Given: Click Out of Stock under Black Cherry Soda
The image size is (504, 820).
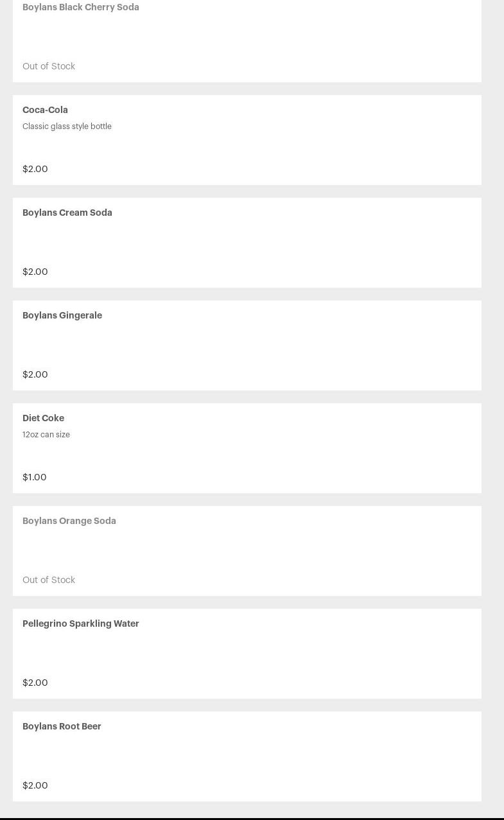Looking at the screenshot, I should 49,66.
